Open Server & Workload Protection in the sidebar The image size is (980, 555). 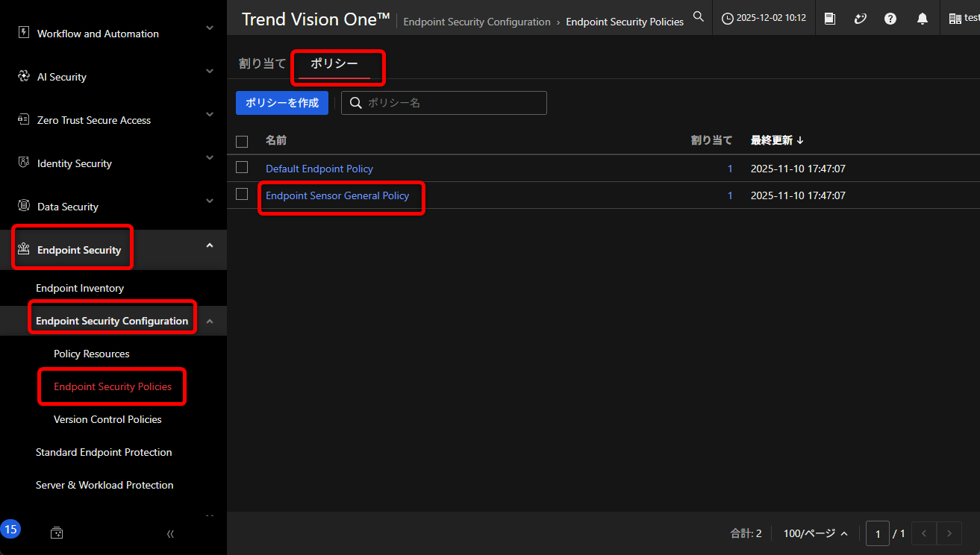104,485
